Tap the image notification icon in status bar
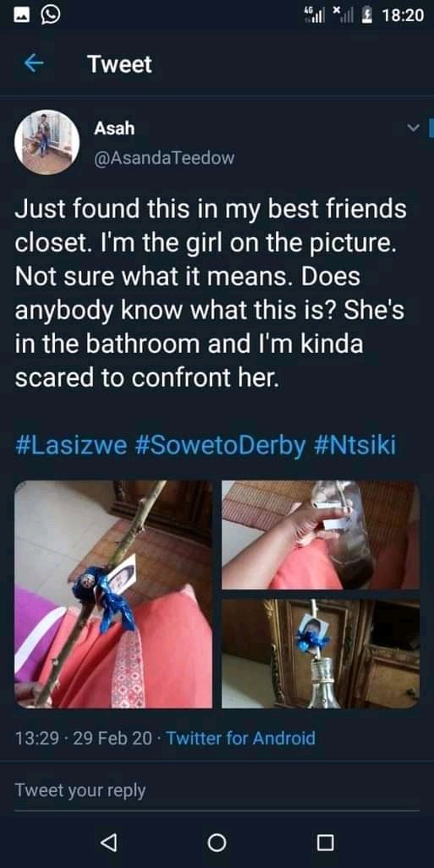 coord(21,15)
